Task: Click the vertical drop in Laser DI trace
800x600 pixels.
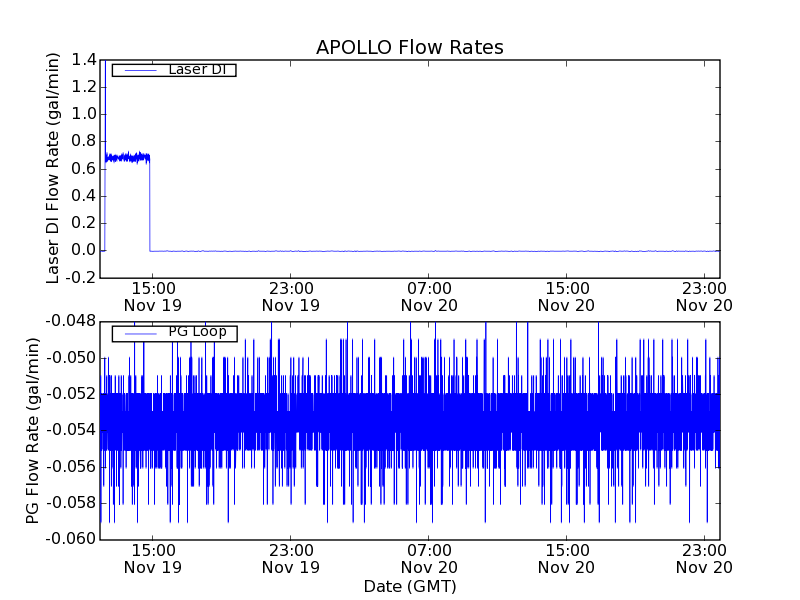Action: [150, 205]
